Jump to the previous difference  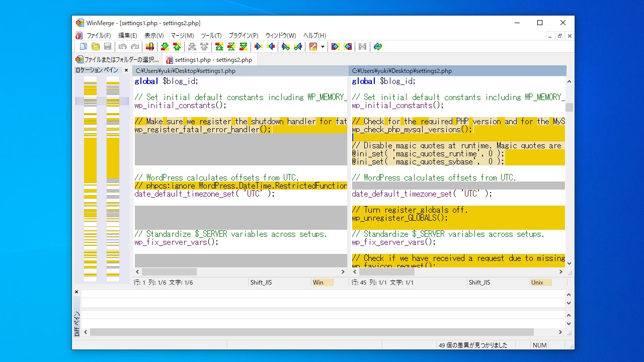pos(177,47)
